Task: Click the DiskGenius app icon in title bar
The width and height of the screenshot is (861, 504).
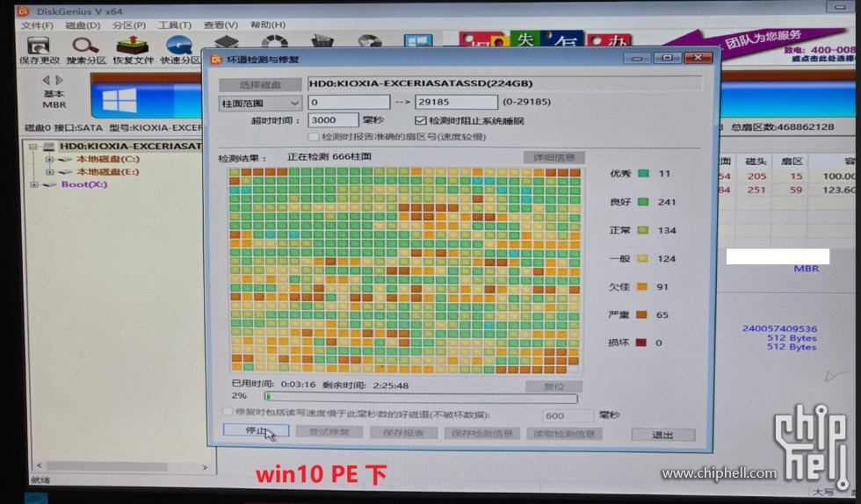Action: (23, 11)
